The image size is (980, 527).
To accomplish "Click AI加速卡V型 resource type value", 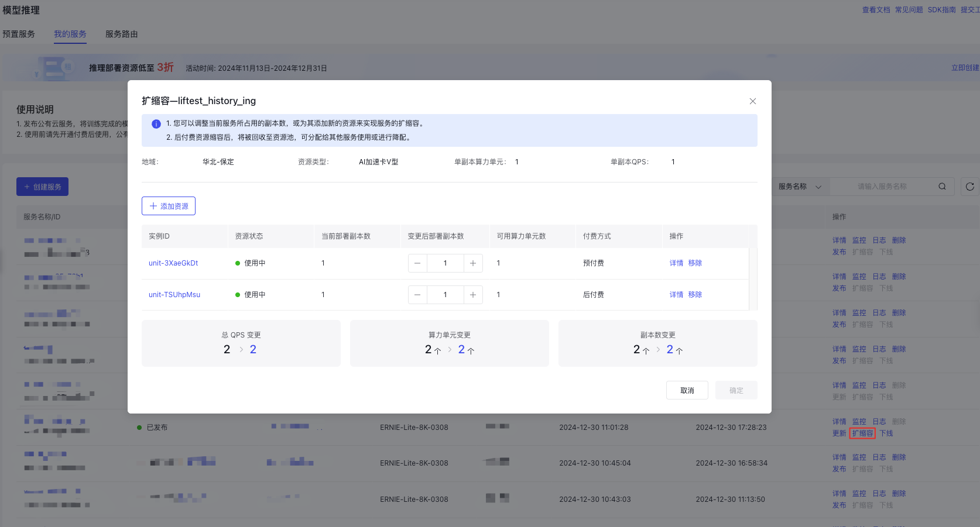I will 378,162.
